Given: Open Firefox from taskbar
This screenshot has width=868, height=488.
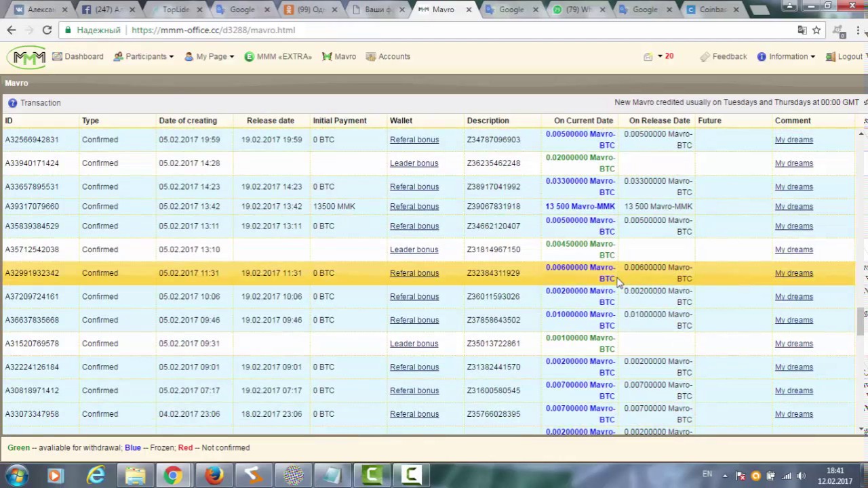Looking at the screenshot, I should click(x=214, y=475).
